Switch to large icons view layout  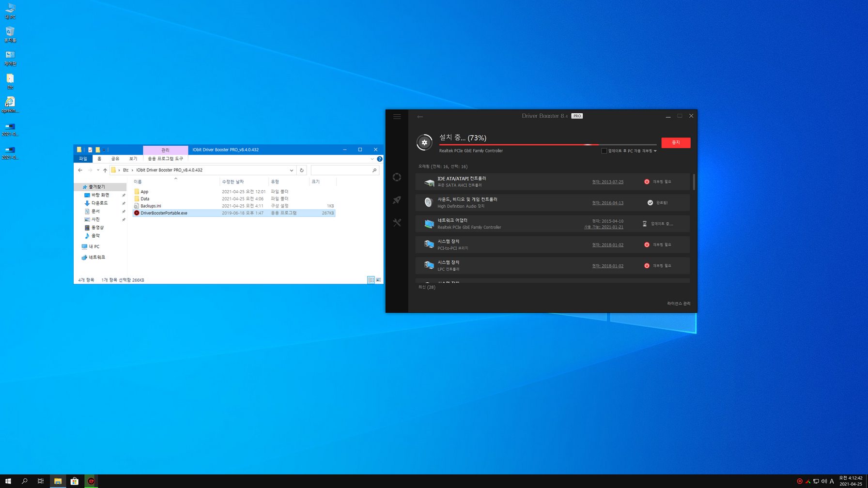tap(378, 280)
